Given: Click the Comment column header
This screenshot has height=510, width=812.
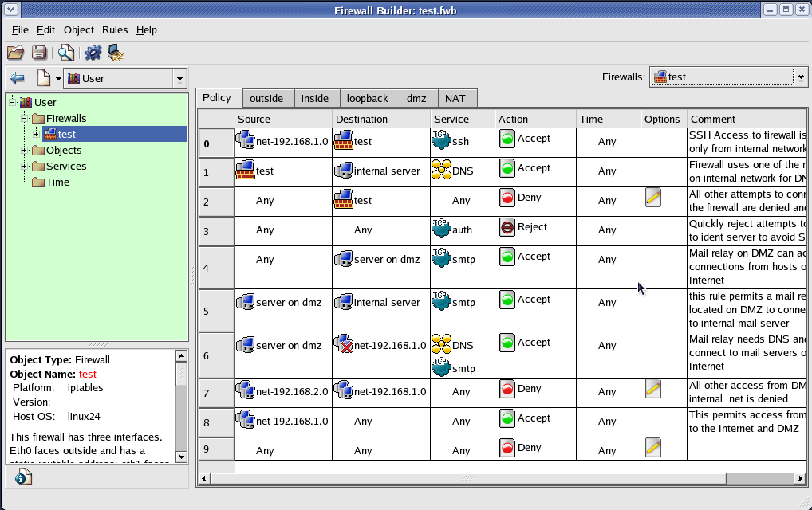Looking at the screenshot, I should (747, 119).
